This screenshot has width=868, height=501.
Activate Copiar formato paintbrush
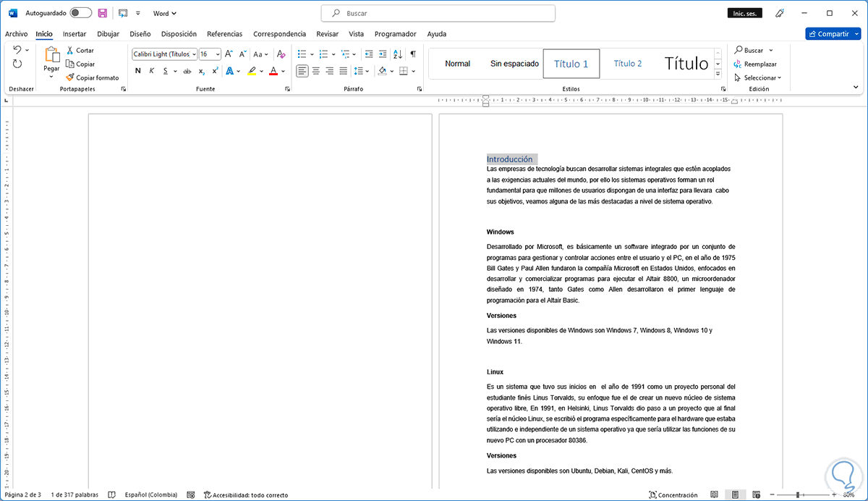[x=92, y=77]
